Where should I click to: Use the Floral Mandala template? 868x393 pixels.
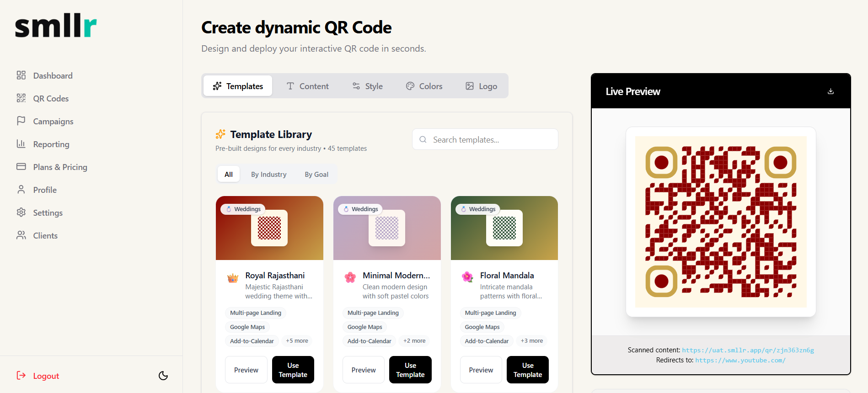pyautogui.click(x=528, y=370)
